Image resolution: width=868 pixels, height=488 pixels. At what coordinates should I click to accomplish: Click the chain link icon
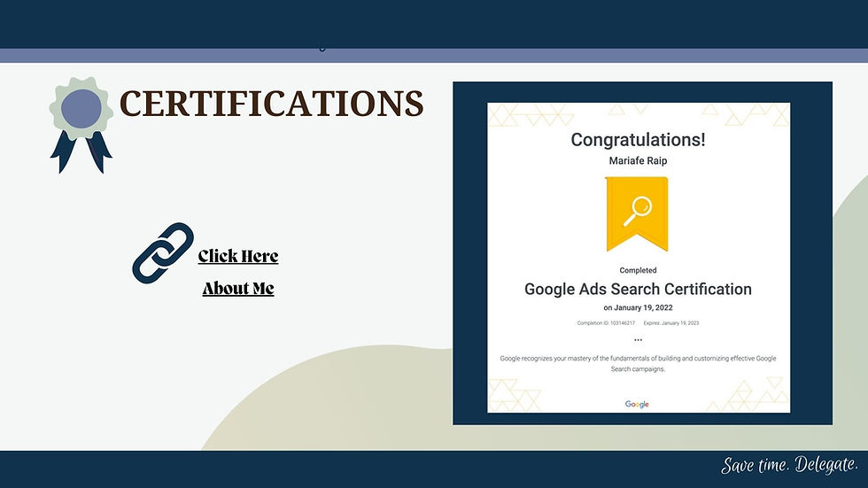click(x=163, y=252)
